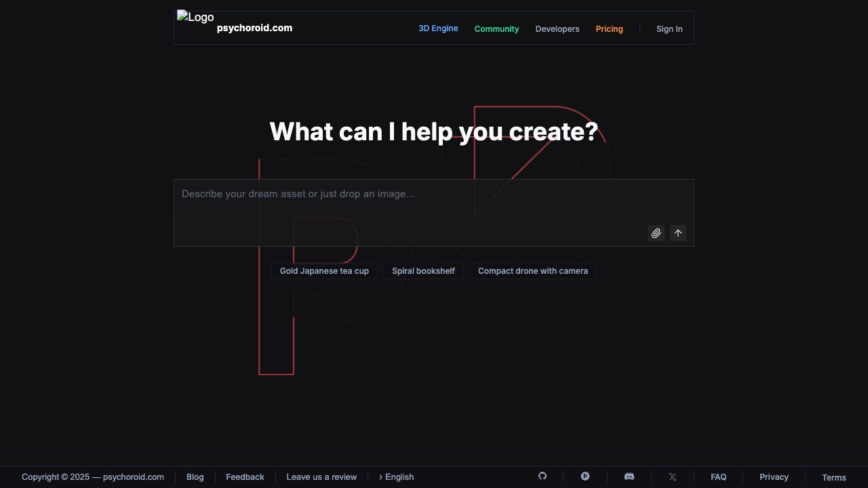Viewport: 868px width, 488px height.
Task: Open the 3D Engine menu item
Action: (438, 28)
